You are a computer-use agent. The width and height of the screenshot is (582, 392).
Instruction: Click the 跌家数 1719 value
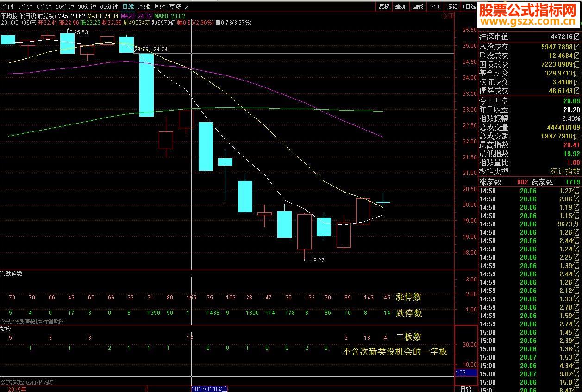(x=572, y=182)
